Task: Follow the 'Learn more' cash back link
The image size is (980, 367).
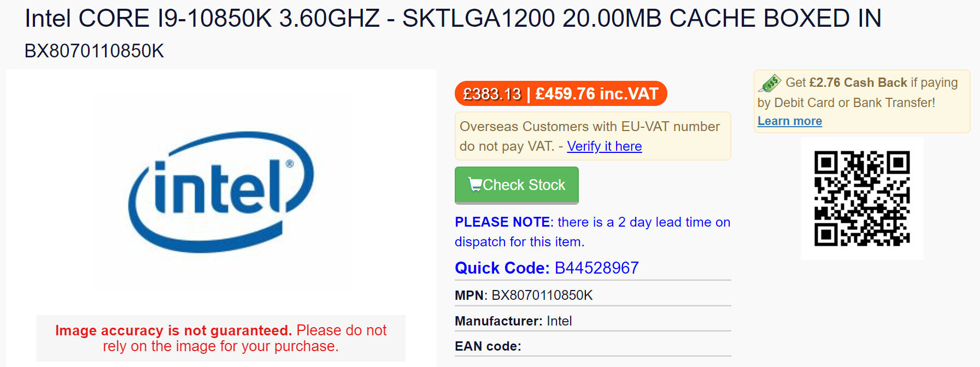Action: tap(789, 121)
